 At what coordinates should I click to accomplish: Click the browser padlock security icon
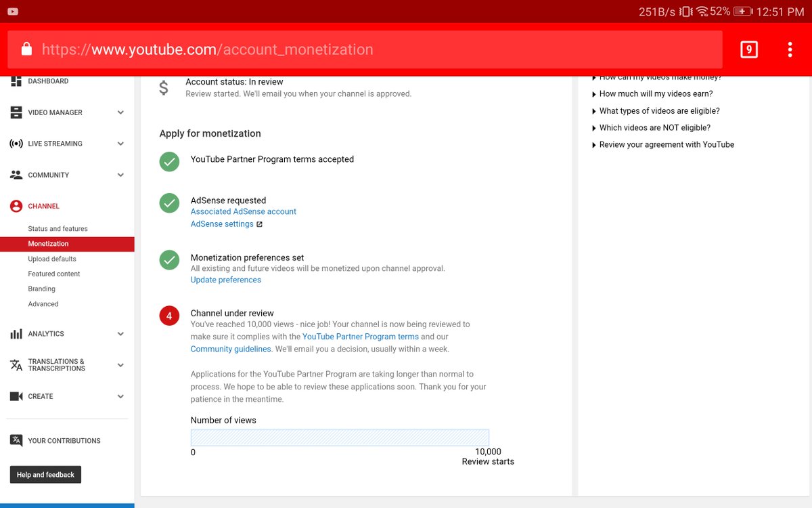[x=26, y=49]
